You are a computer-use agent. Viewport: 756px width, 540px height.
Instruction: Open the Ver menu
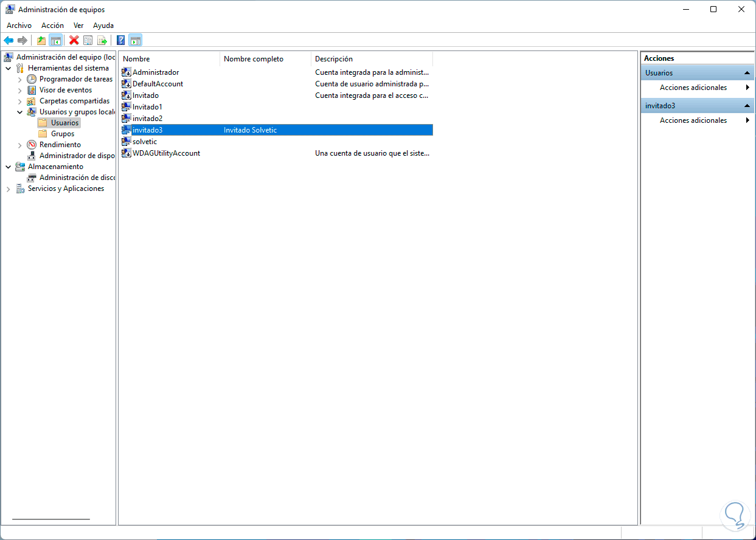pyautogui.click(x=78, y=26)
